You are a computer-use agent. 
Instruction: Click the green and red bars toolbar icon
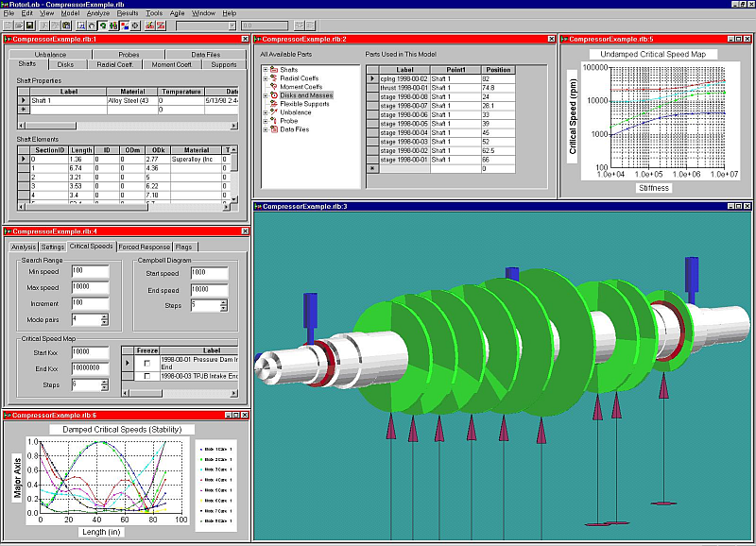pyautogui.click(x=113, y=26)
